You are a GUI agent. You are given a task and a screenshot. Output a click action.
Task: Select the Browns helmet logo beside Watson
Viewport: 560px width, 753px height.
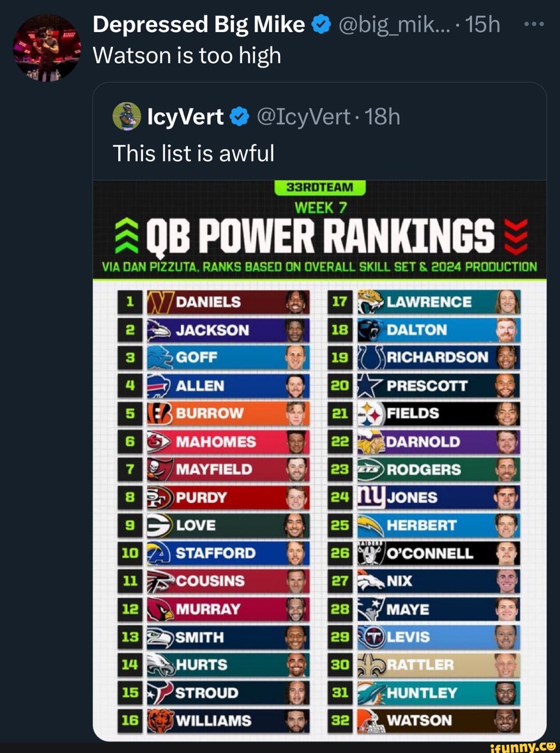(371, 720)
